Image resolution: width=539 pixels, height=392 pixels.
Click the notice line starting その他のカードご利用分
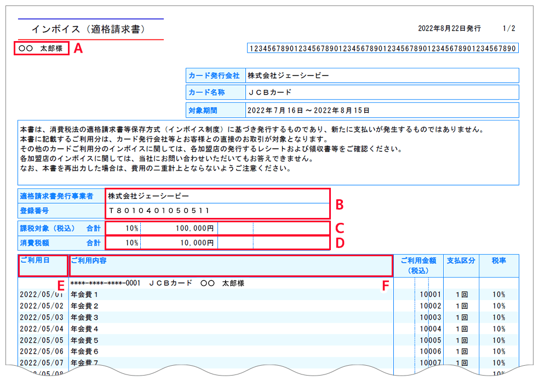pyautogui.click(x=211, y=149)
